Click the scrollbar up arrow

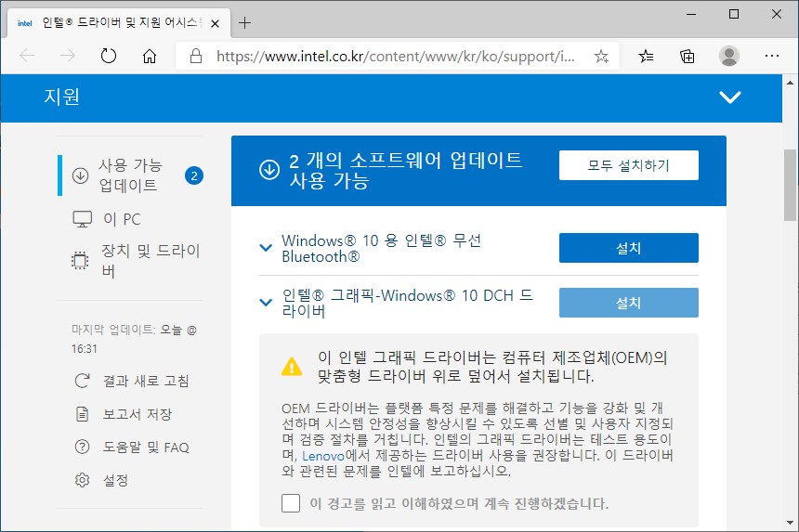coord(790,83)
